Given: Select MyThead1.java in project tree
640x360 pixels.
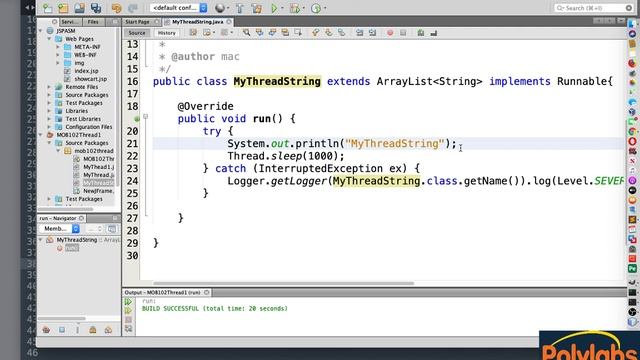Looking at the screenshot, I should 98,167.
